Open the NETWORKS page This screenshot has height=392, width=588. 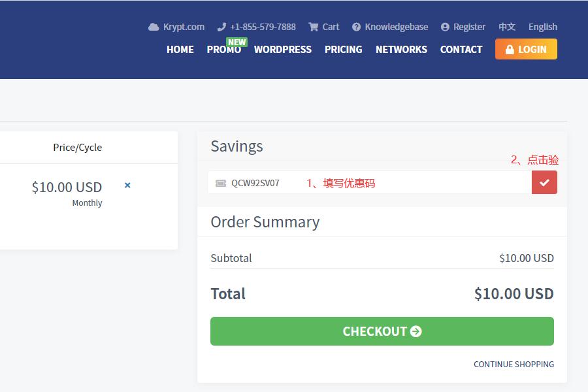click(x=401, y=50)
